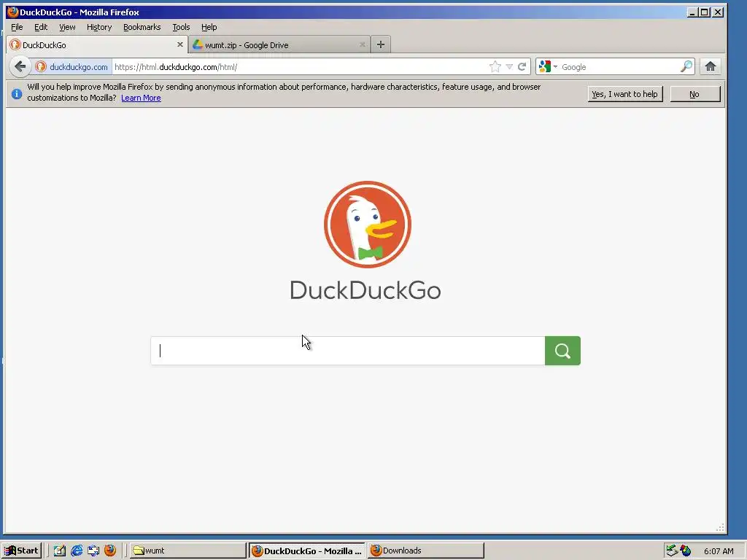747x560 pixels.
Task: Focus the DuckDuckGo search input field
Action: click(348, 351)
